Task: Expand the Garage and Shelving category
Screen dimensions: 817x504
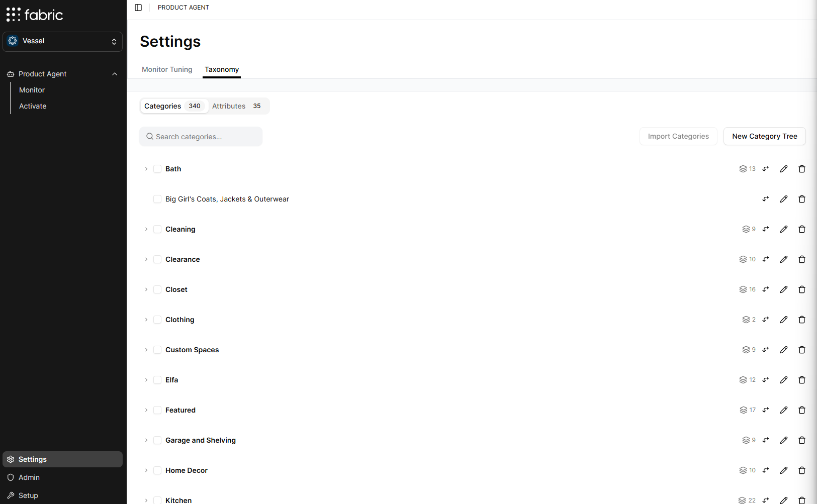Action: 146,440
